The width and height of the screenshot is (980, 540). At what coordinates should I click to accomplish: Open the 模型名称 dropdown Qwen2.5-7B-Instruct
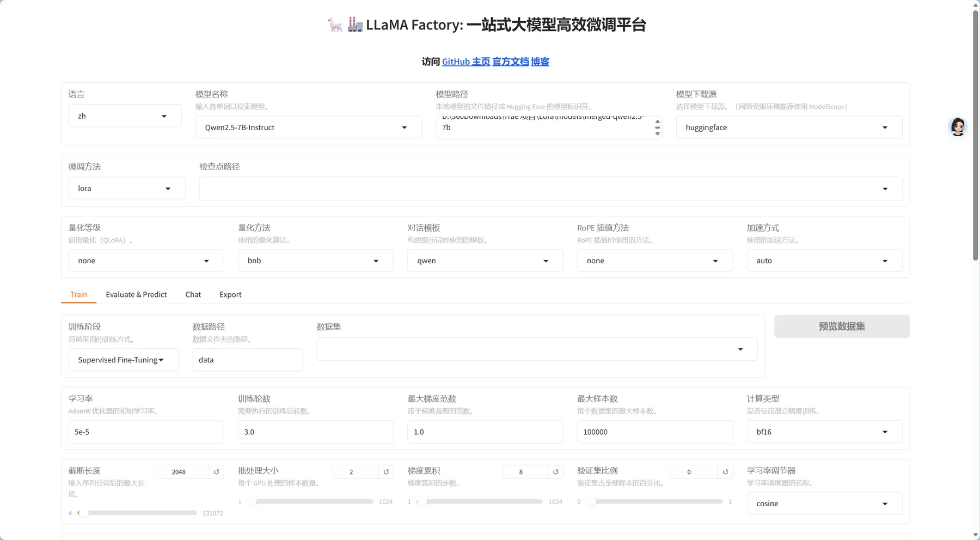[x=309, y=128]
